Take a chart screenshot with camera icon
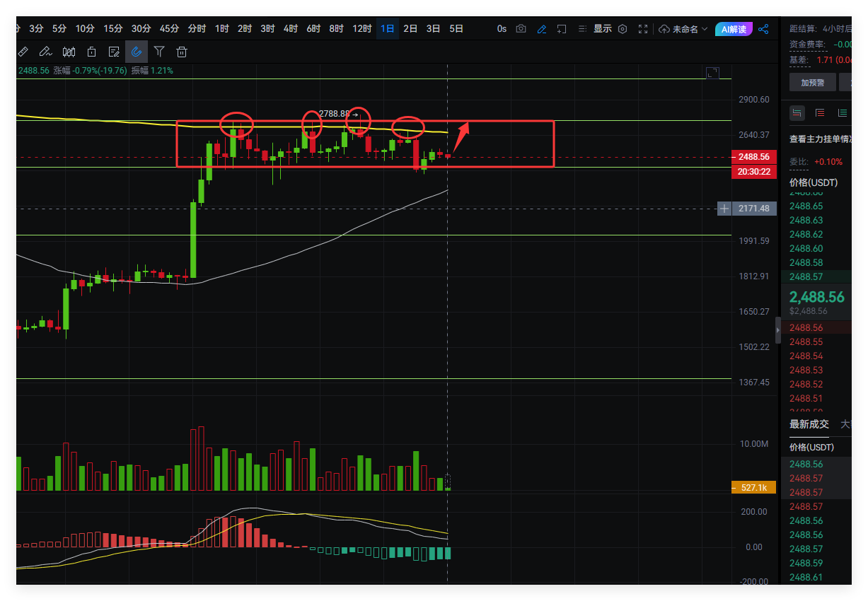Screen dimensions: 868x601 pos(521,29)
